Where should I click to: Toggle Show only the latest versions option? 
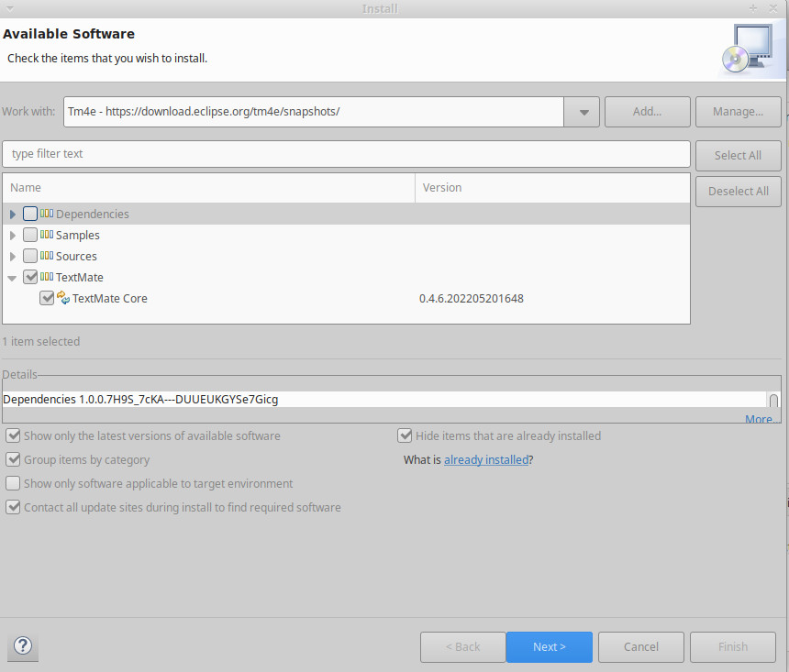pyautogui.click(x=13, y=435)
